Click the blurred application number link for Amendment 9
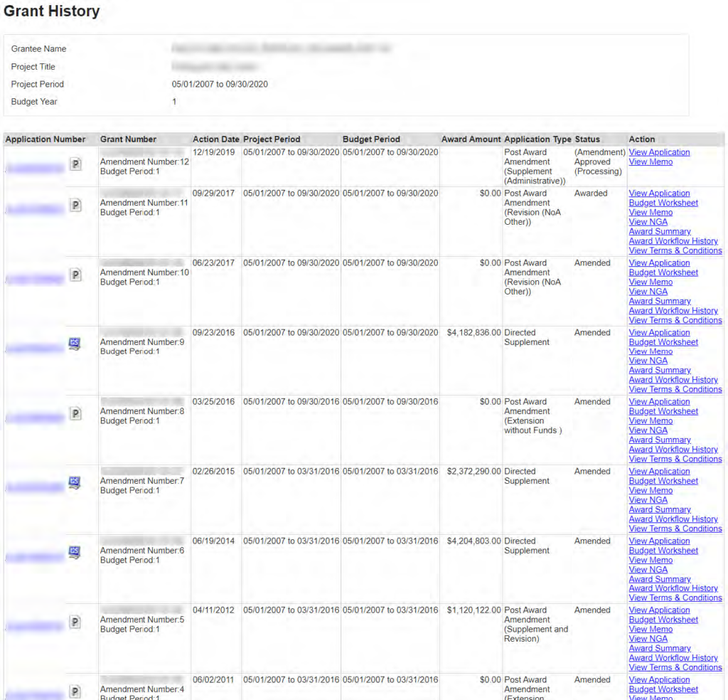Viewport: 728px width, 700px height. coord(34,348)
